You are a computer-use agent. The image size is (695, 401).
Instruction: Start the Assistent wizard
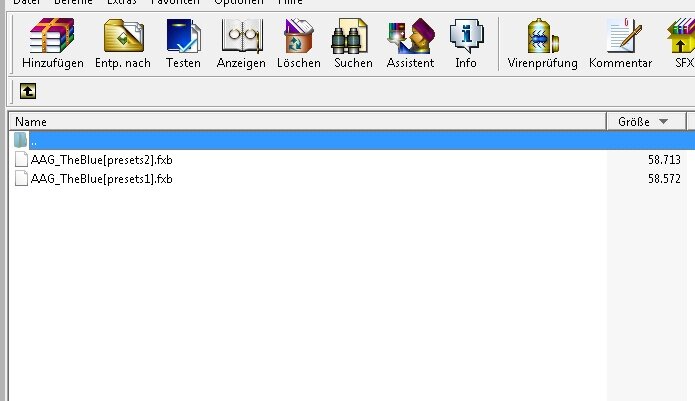pos(410,44)
